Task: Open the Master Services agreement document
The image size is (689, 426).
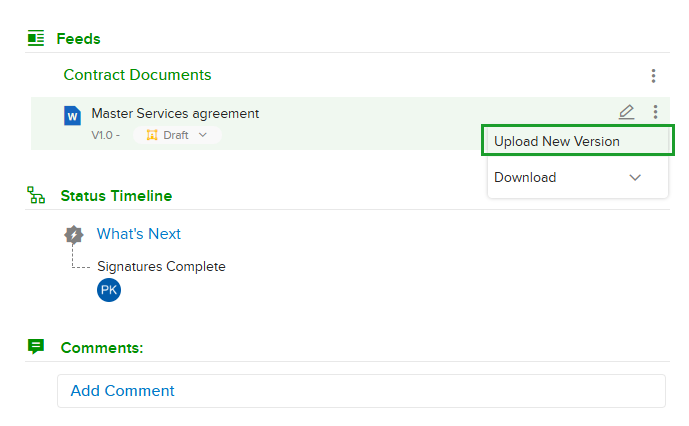Action: click(175, 114)
